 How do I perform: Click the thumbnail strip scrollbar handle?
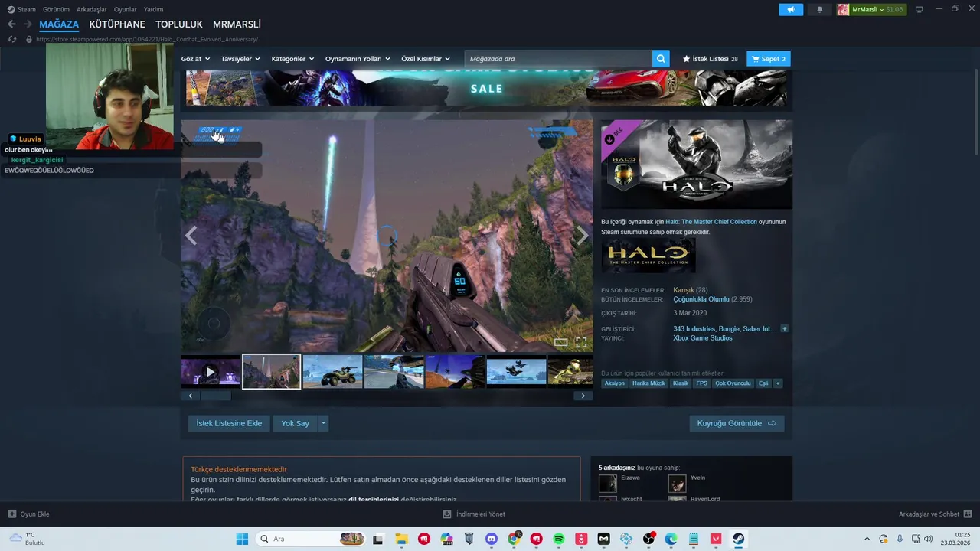coord(215,396)
